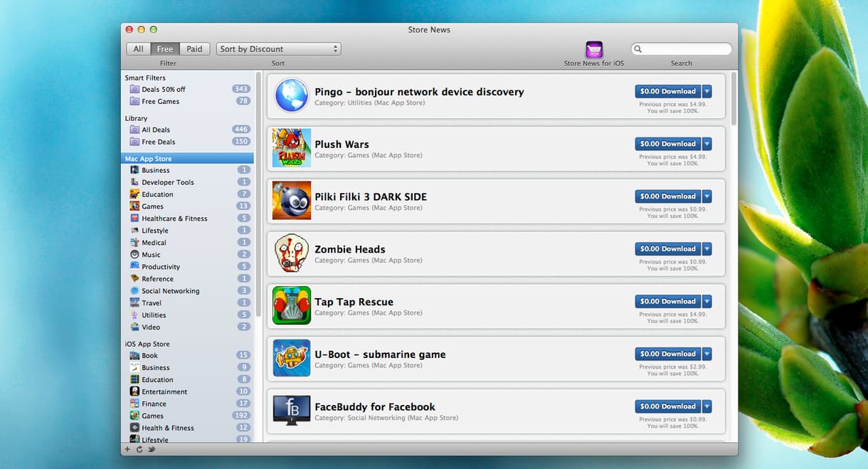The image size is (868, 469).
Task: Download Tap Tap Rescue for $0.00
Action: 668,302
